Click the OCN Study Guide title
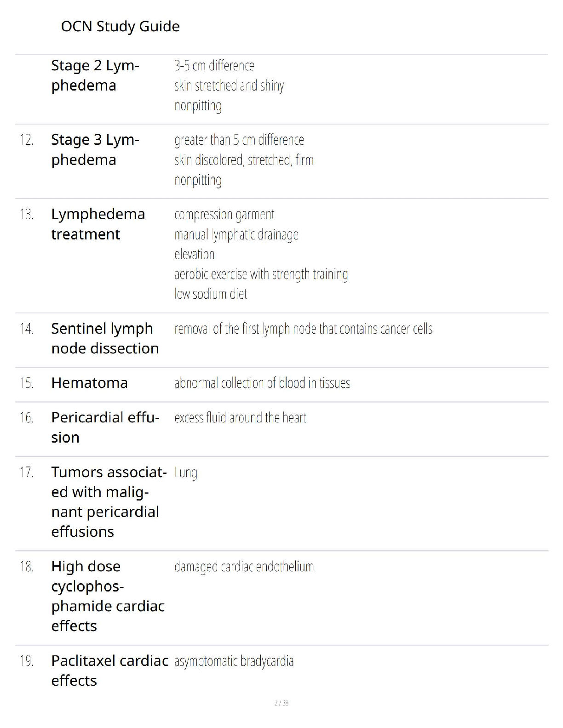This screenshot has height=728, width=563. tap(120, 27)
